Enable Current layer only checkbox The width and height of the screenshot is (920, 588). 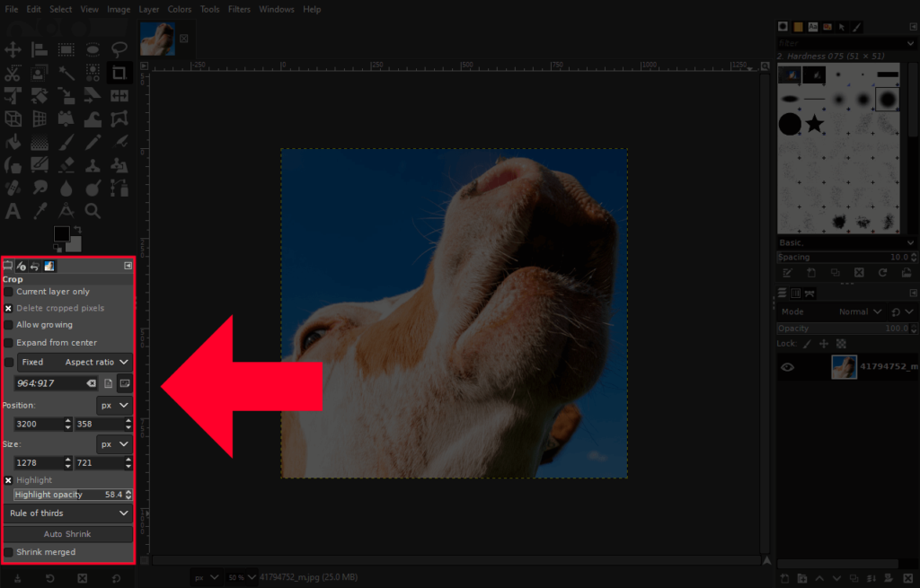(x=9, y=292)
